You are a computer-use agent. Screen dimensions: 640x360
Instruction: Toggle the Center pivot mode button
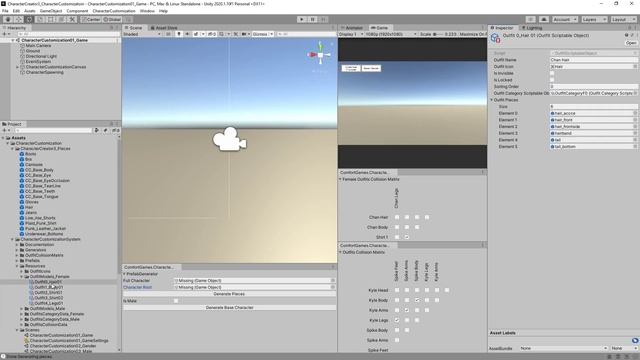click(91, 19)
